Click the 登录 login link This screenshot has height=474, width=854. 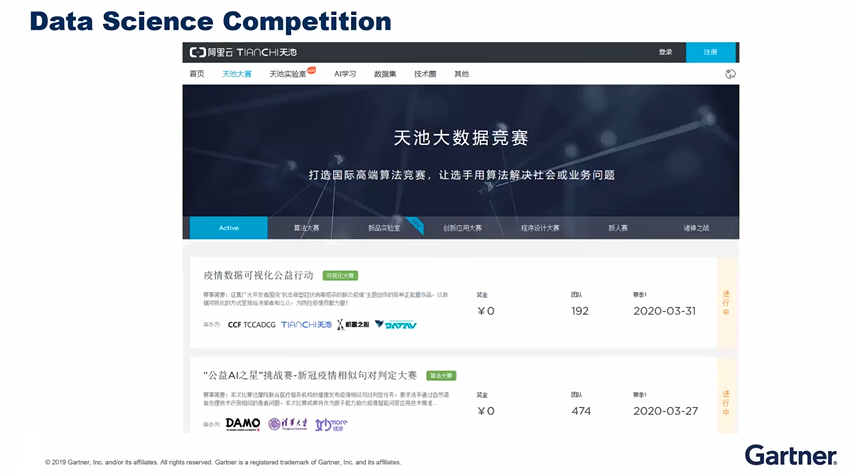coord(665,52)
